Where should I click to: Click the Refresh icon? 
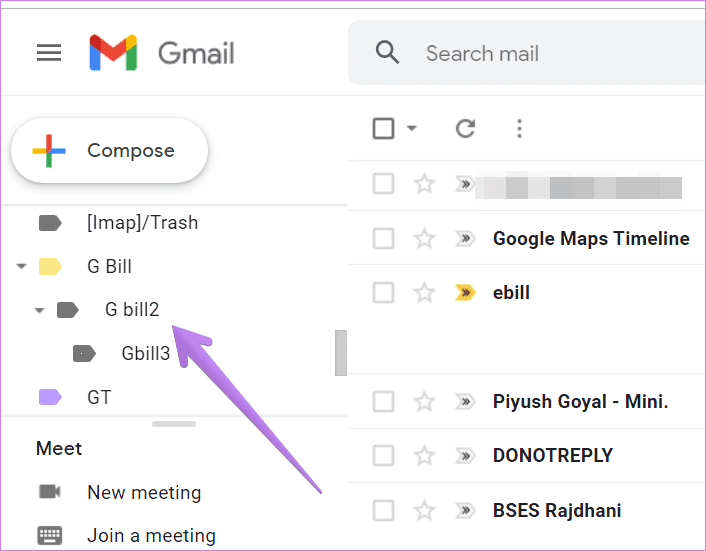click(465, 128)
